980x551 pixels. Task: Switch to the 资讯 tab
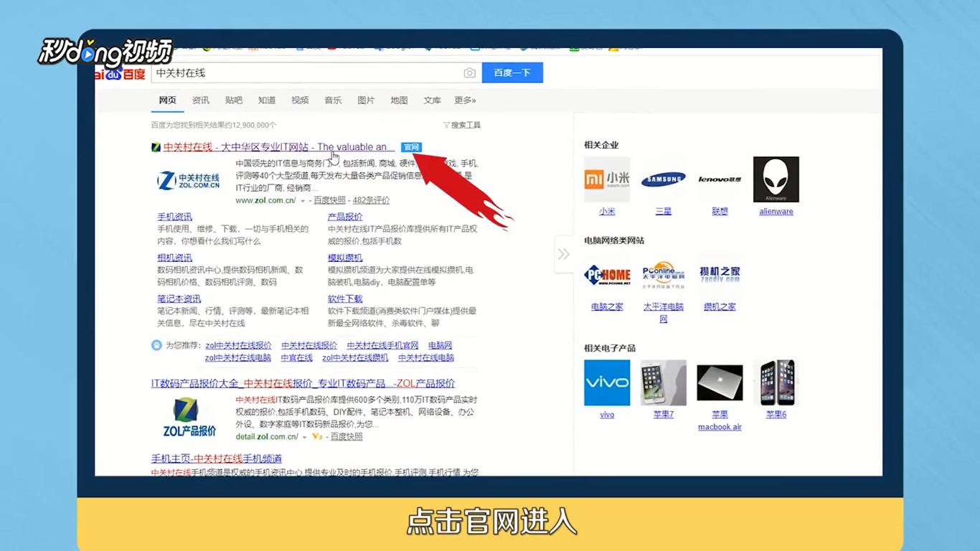[x=201, y=100]
